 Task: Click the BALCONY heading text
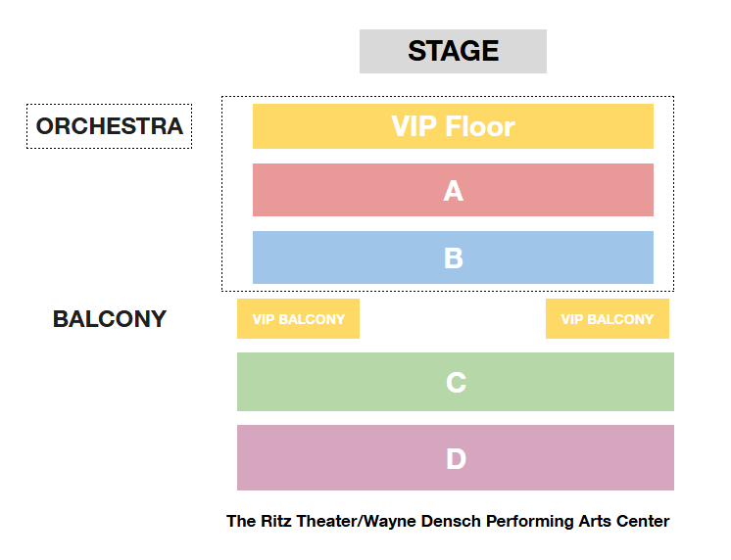110,319
